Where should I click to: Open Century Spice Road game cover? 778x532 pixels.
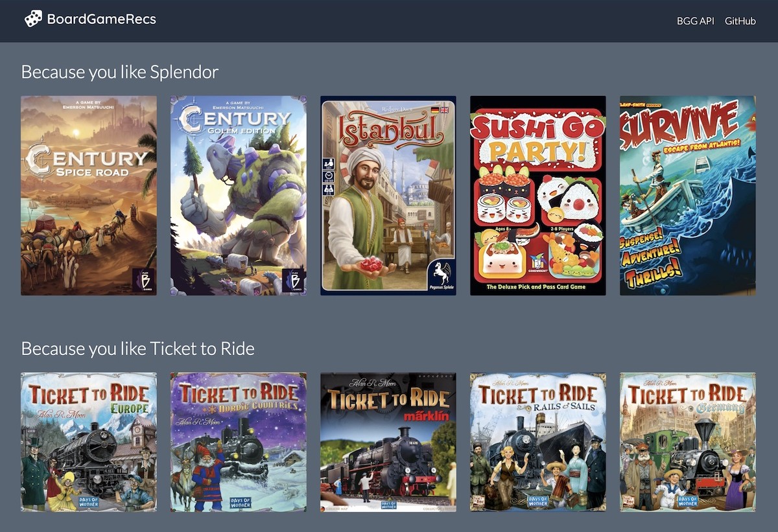(x=89, y=196)
